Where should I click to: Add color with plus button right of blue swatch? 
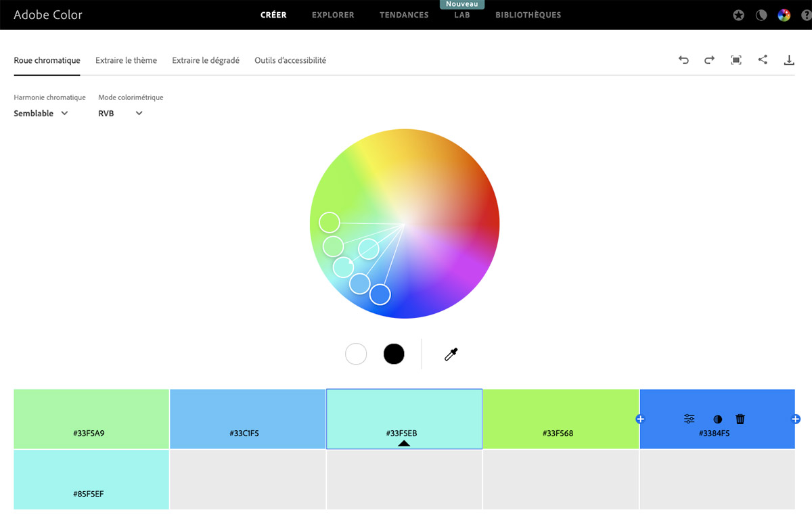pyautogui.click(x=796, y=419)
